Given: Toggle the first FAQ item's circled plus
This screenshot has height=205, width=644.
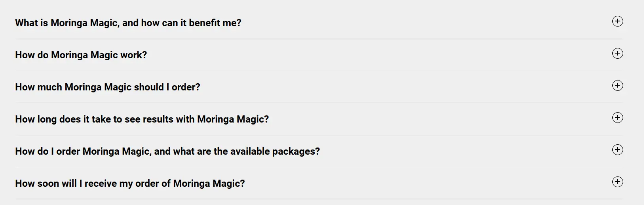Looking at the screenshot, I should tap(617, 21).
